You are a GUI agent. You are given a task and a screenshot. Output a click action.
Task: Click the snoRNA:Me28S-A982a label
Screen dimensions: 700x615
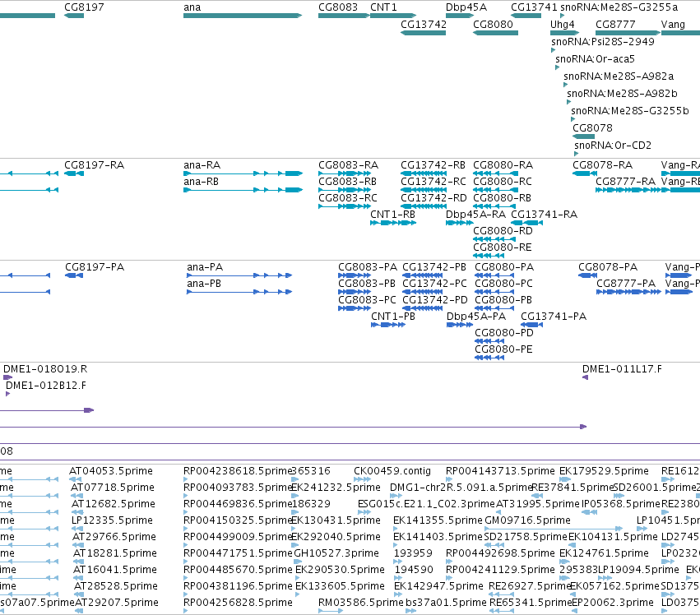click(619, 76)
